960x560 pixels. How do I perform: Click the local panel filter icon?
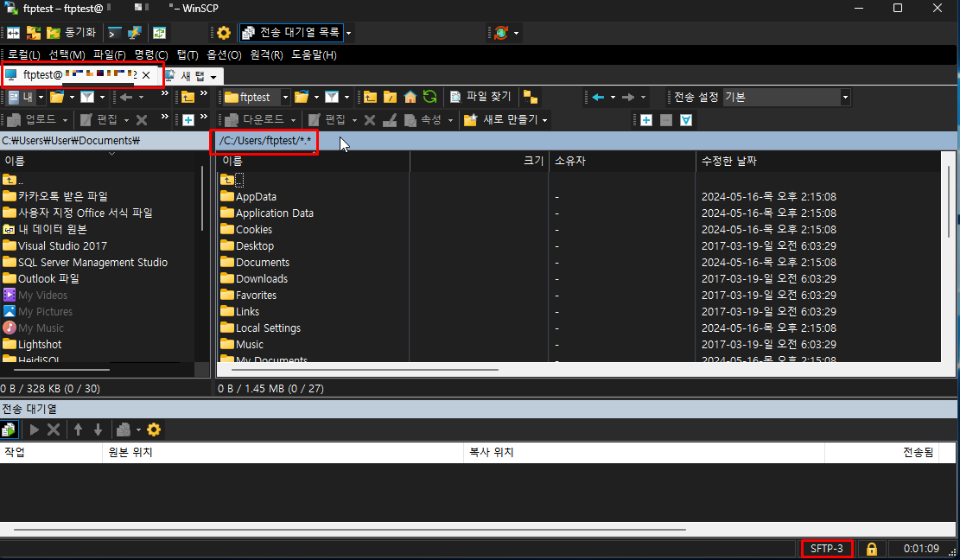click(x=87, y=98)
